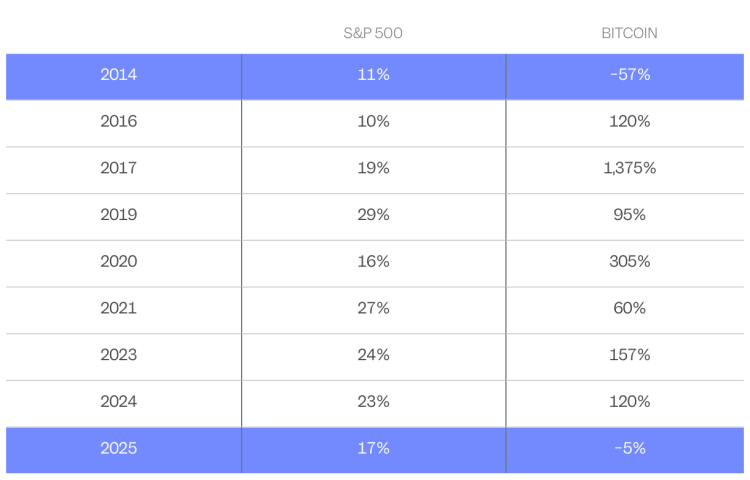Click the 95% Bitcoin return cell
Screen dimensions: 750x480
(629, 215)
